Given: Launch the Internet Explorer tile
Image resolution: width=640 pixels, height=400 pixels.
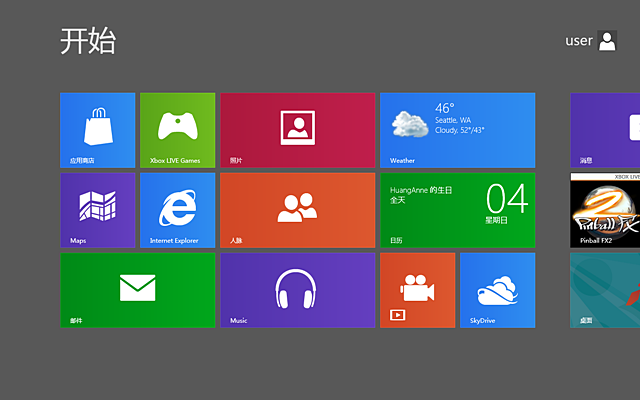Looking at the screenshot, I should click(178, 210).
